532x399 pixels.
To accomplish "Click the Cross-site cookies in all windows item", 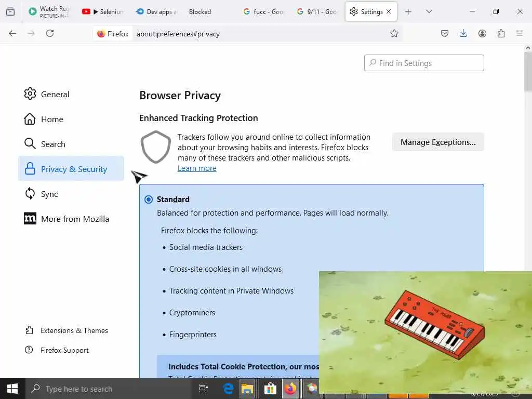I will [x=225, y=269].
